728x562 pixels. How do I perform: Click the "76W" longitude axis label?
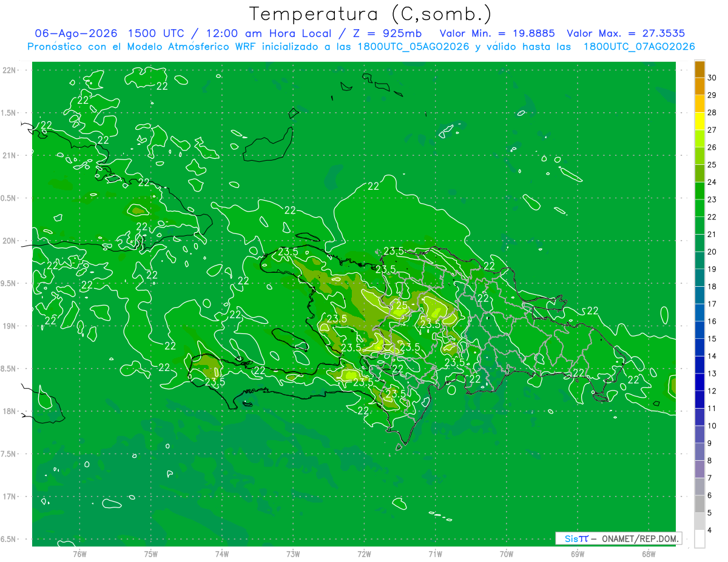point(79,554)
